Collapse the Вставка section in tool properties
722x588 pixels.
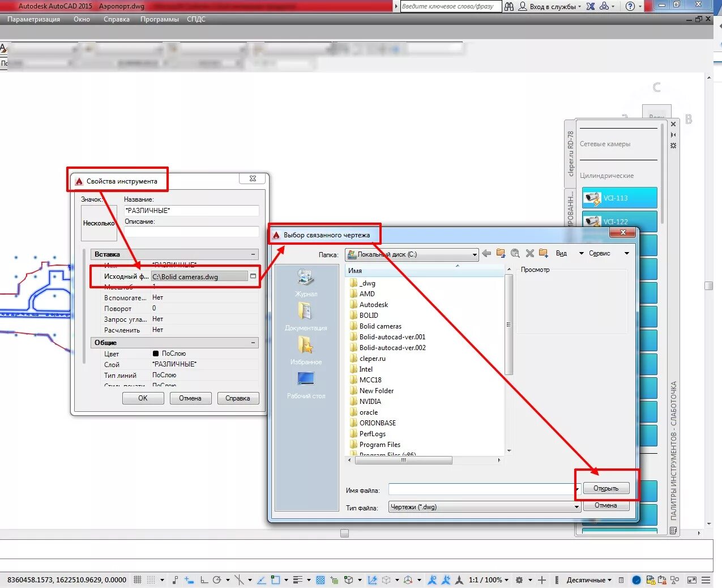coord(253,254)
